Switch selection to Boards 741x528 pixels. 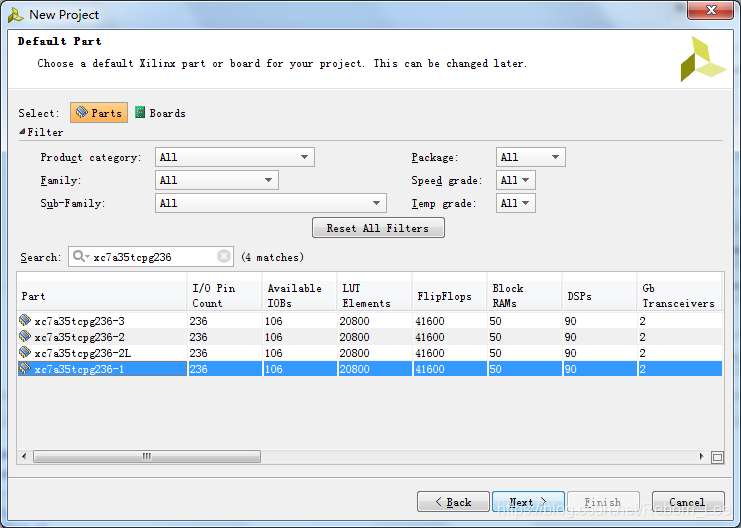(x=160, y=113)
